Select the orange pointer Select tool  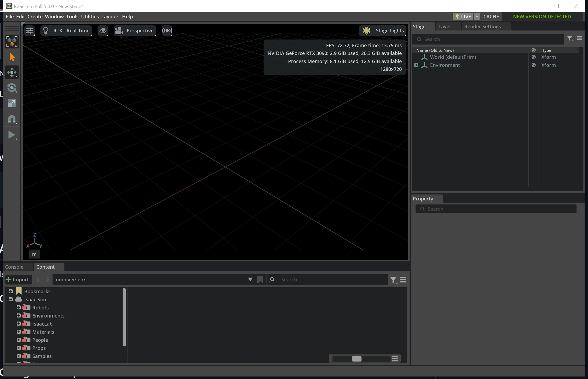pos(12,57)
